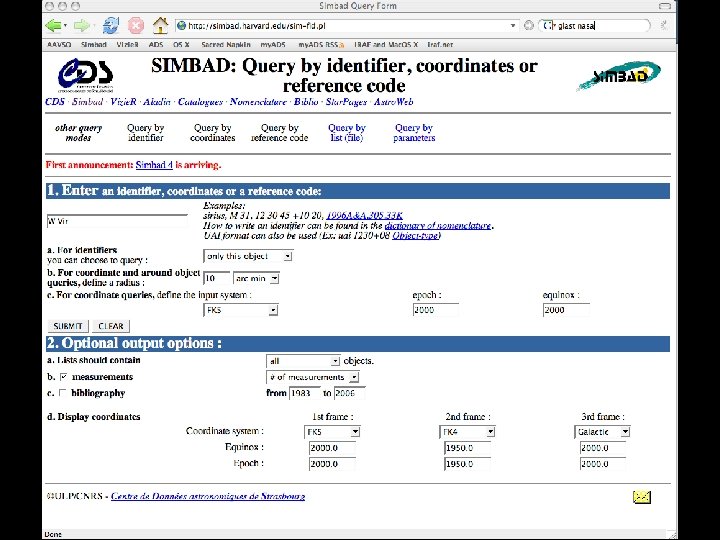Click the identifier input field with W Vir
The image size is (720, 540).
click(117, 221)
